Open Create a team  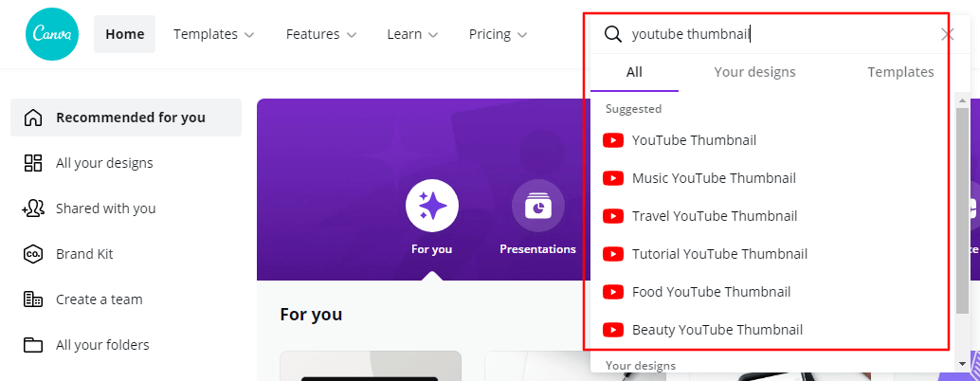(99, 299)
